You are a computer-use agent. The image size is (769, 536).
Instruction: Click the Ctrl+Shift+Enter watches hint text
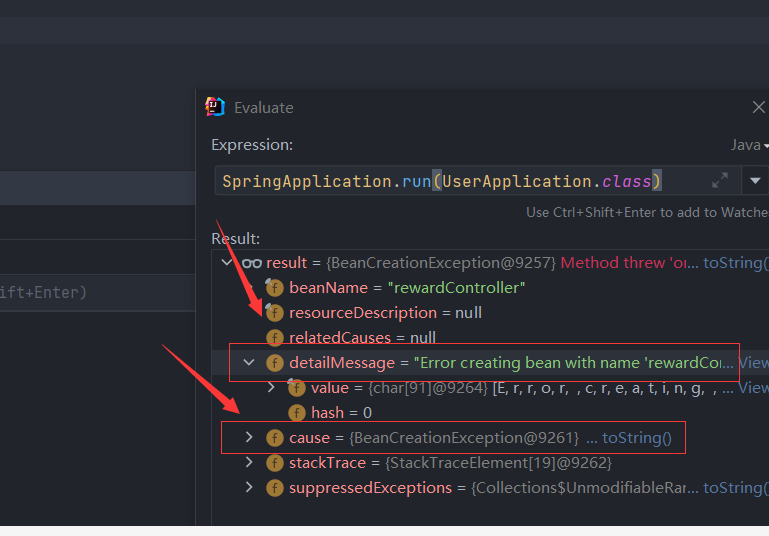(647, 212)
